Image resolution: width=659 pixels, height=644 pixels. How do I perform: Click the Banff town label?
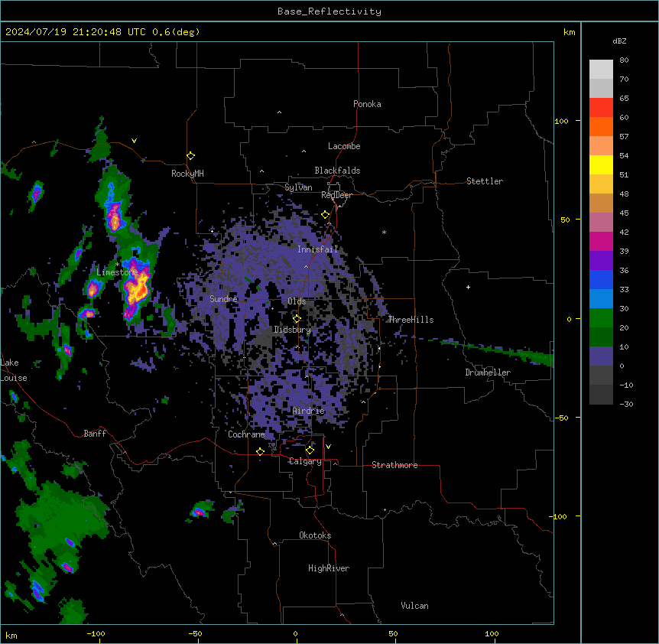coord(95,434)
